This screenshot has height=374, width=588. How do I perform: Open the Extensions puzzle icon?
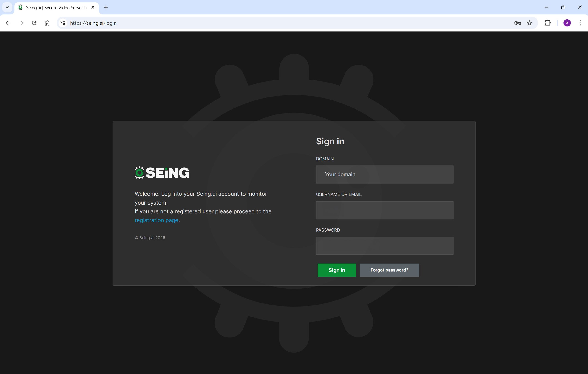(x=548, y=23)
